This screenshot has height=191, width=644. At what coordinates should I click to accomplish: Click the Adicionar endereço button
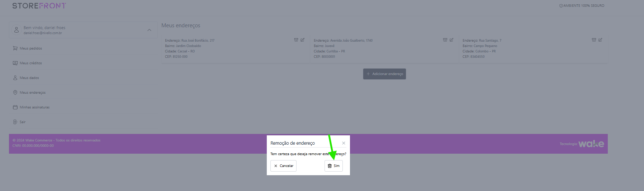(384, 74)
